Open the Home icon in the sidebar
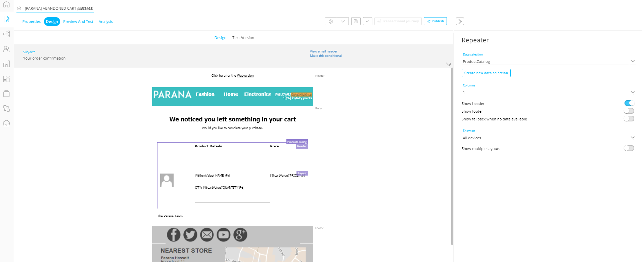This screenshot has width=644, height=262. click(x=6, y=4)
